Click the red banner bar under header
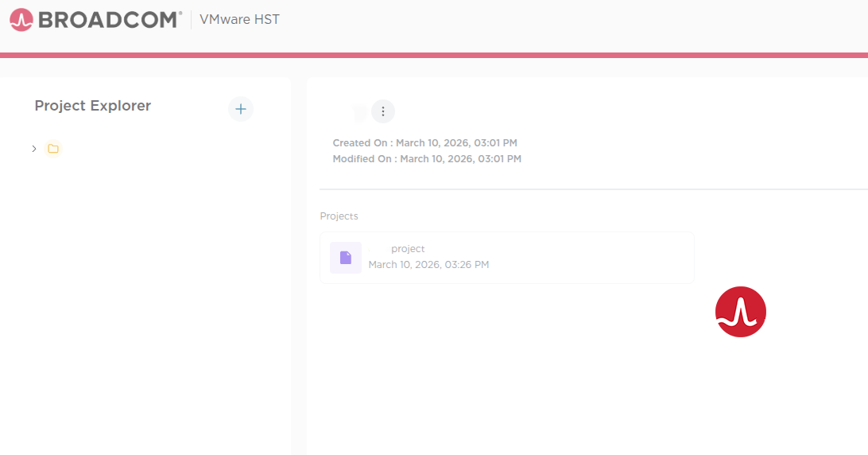868x455 pixels. click(x=434, y=55)
